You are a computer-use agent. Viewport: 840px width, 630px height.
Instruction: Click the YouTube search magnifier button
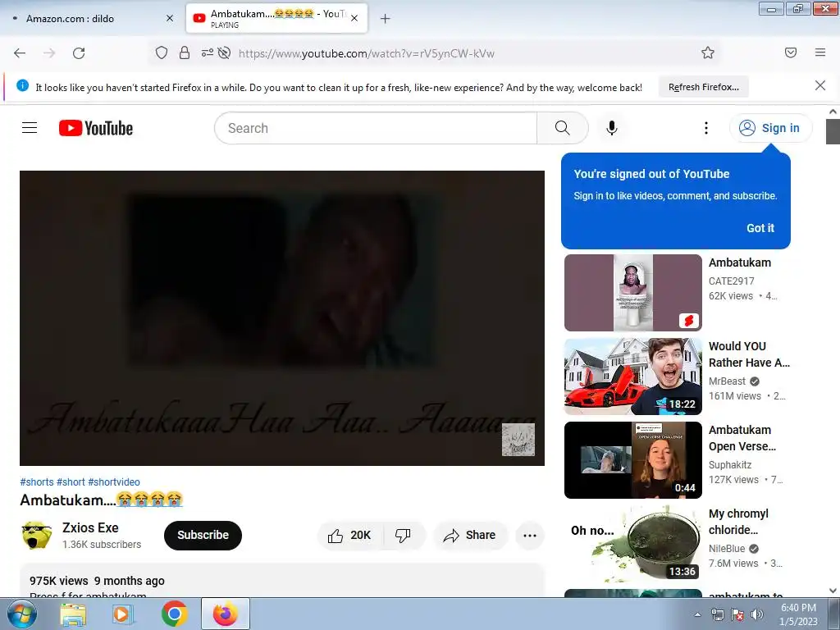tap(563, 128)
